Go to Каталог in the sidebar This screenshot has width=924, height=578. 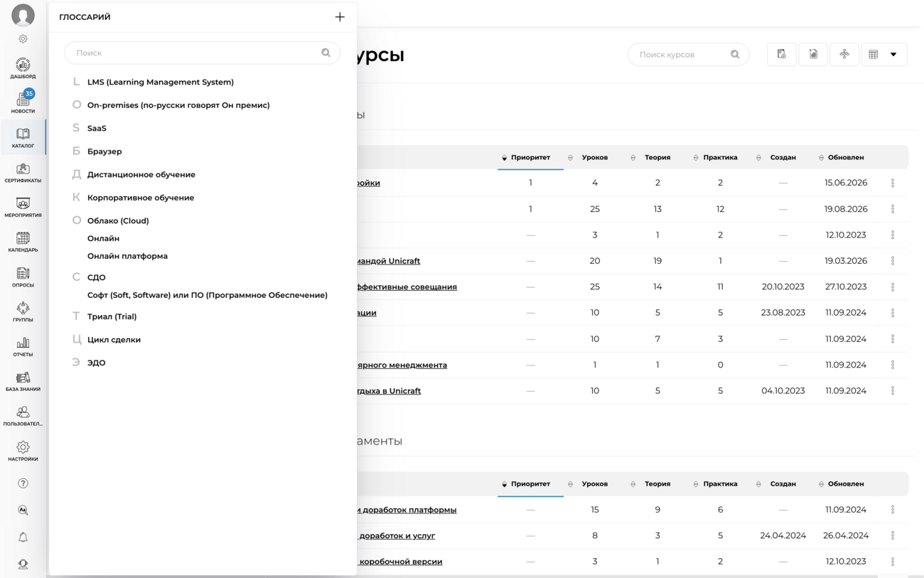click(x=23, y=137)
